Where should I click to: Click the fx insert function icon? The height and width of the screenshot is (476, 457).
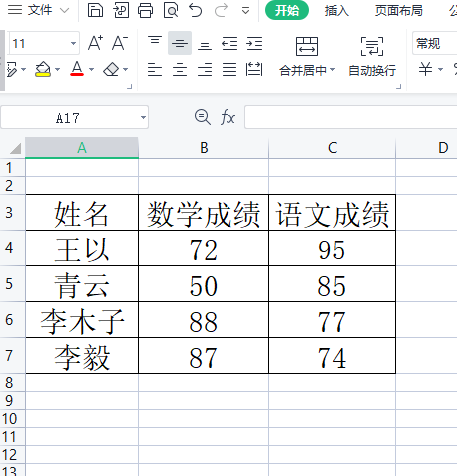(x=228, y=117)
